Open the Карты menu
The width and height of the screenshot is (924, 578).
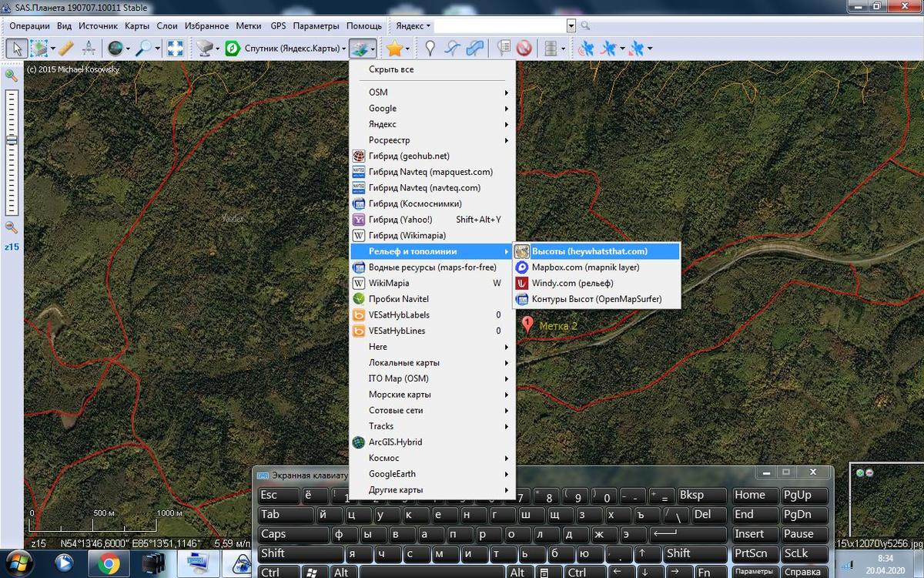pyautogui.click(x=137, y=25)
